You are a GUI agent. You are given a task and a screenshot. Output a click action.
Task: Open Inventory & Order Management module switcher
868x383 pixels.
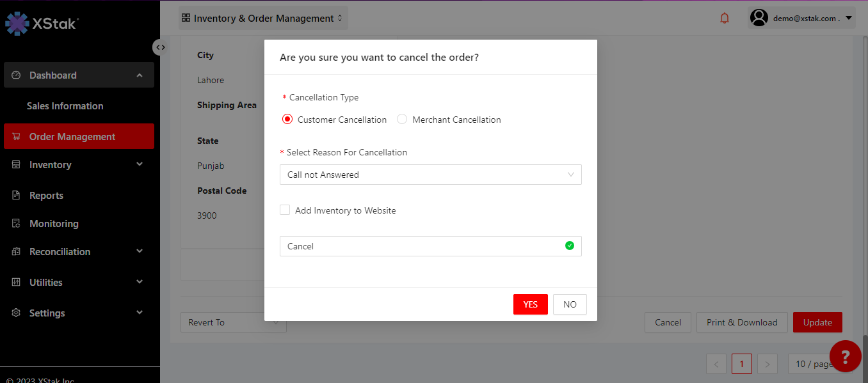point(262,19)
